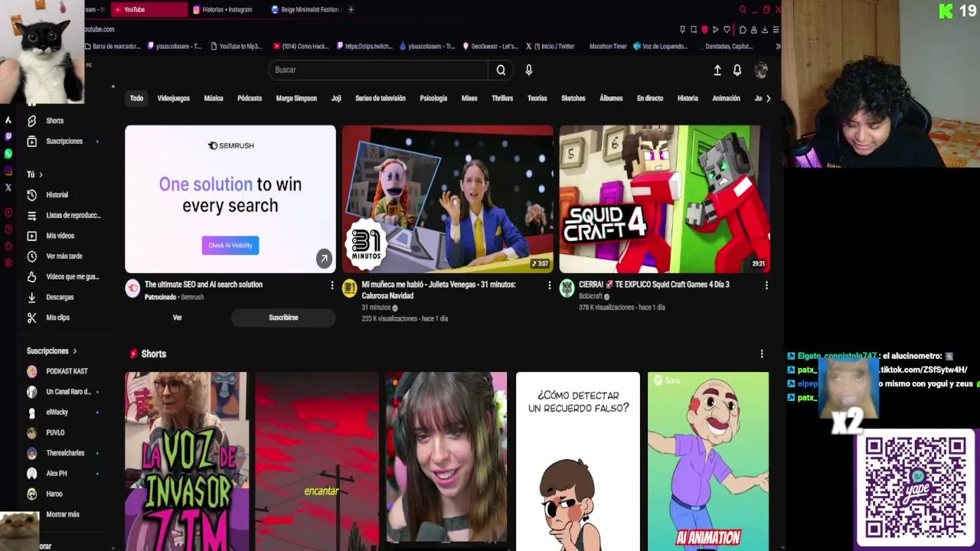Open the Shorts section options menu
The image size is (980, 551).
pyautogui.click(x=761, y=354)
